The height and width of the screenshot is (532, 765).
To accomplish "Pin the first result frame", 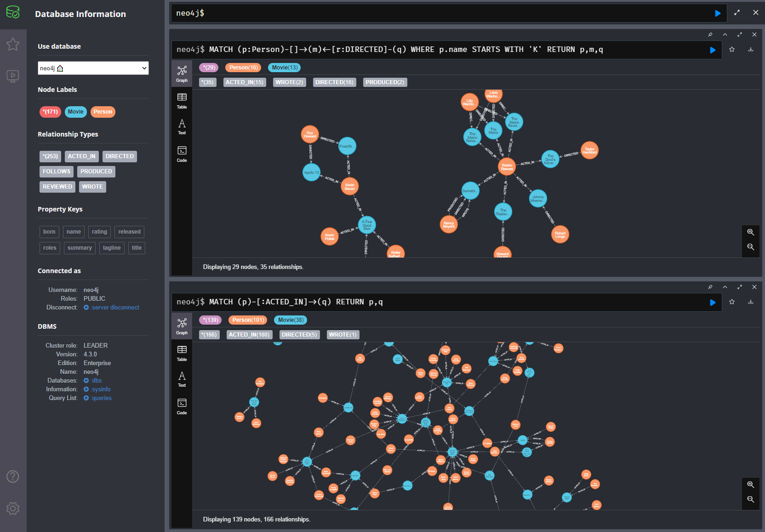I will click(x=710, y=34).
